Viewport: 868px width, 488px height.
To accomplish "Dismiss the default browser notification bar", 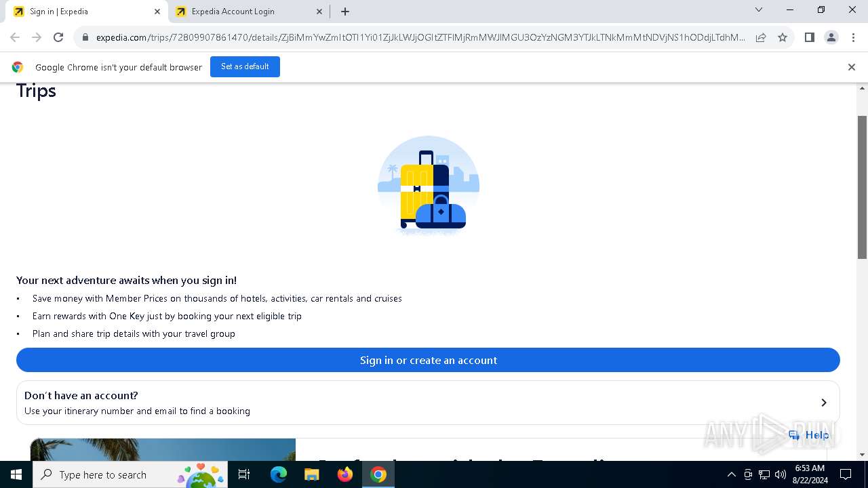I will pos(852,67).
